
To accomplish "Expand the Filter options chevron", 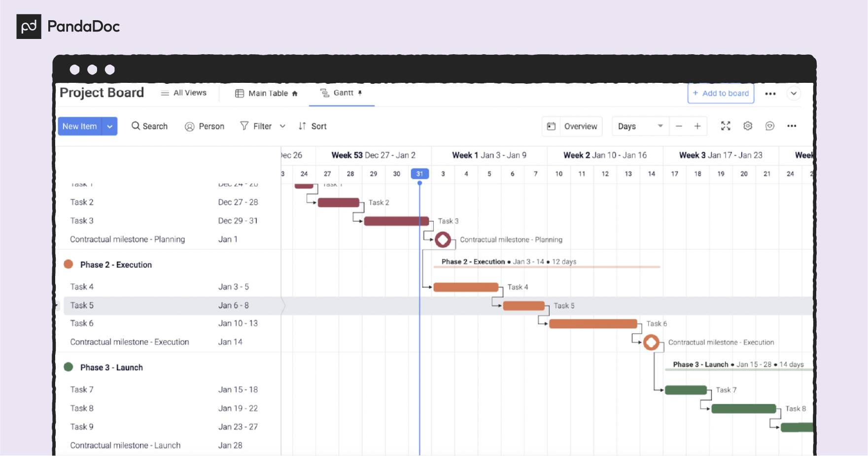I will coord(282,126).
